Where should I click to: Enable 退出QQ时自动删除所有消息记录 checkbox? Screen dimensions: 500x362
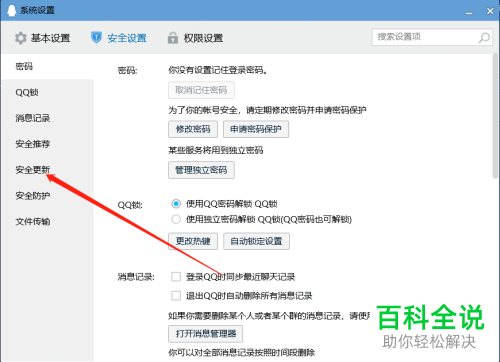click(x=176, y=296)
